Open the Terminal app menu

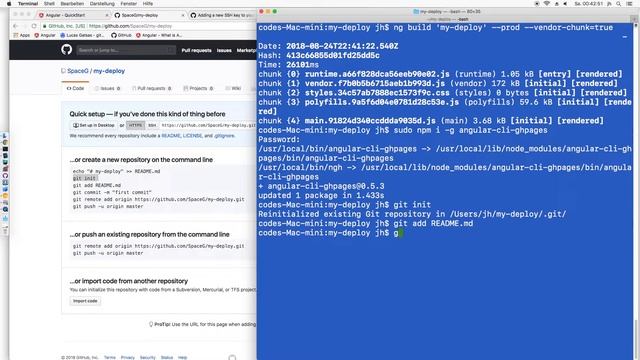tap(28, 3)
